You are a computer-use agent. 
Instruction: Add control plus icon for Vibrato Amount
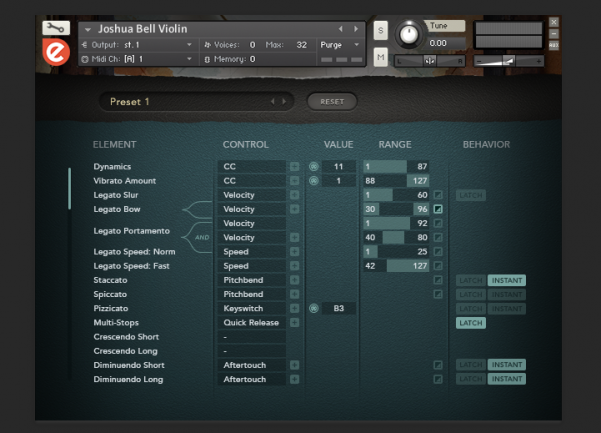tap(294, 181)
